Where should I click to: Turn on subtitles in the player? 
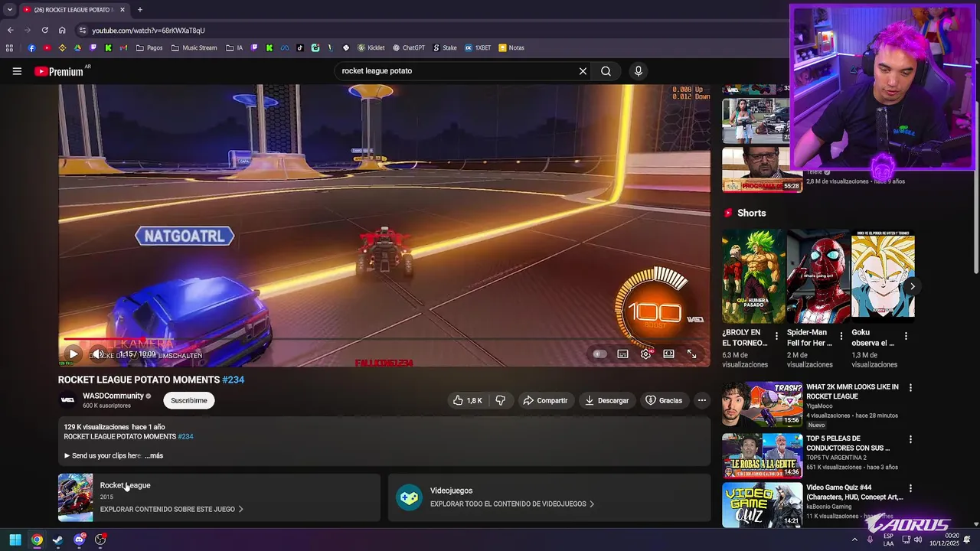[623, 354]
